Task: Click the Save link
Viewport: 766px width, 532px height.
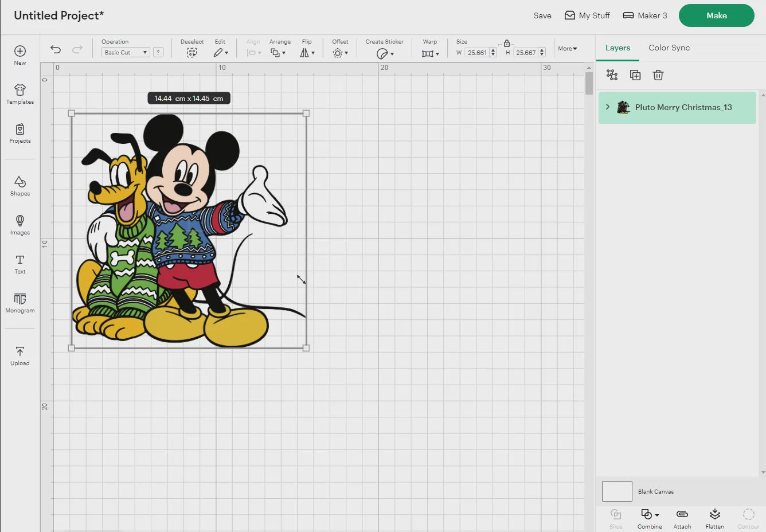Action: [x=542, y=15]
